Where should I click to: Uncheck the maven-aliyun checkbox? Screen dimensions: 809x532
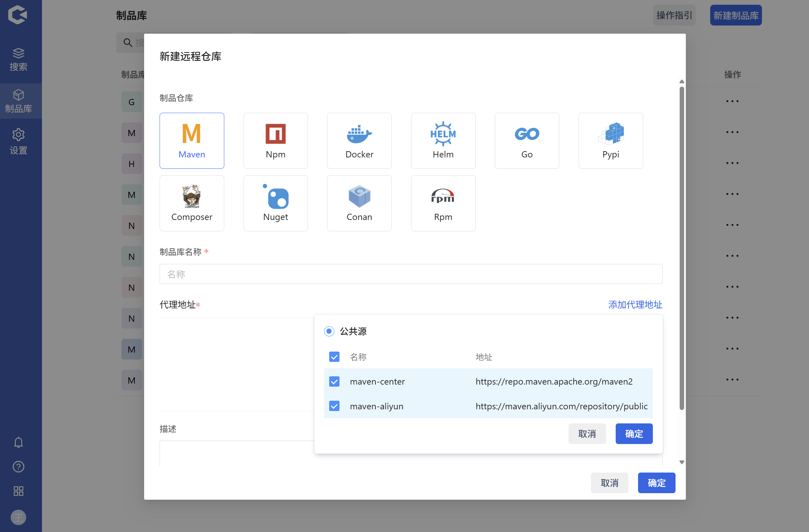click(334, 406)
